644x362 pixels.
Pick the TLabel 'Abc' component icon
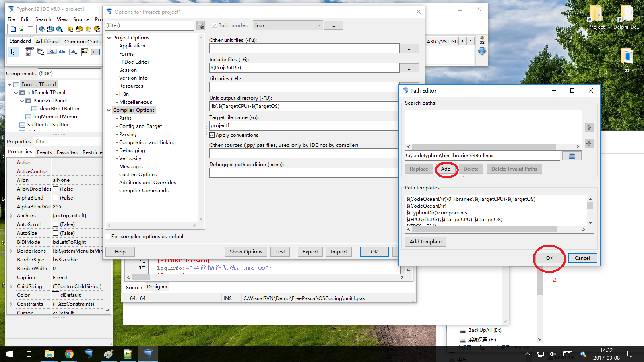tap(62, 52)
